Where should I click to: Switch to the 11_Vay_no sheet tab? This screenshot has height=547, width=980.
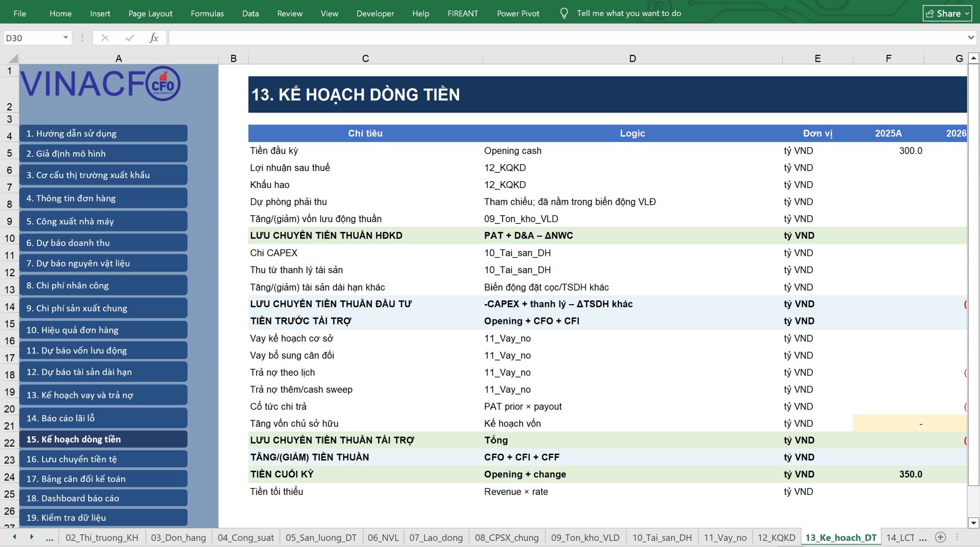pyautogui.click(x=725, y=538)
